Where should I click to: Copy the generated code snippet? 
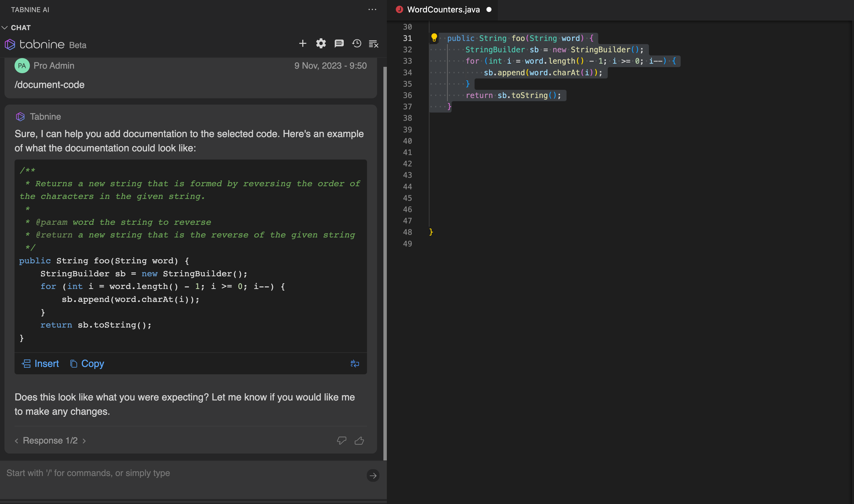pos(87,364)
